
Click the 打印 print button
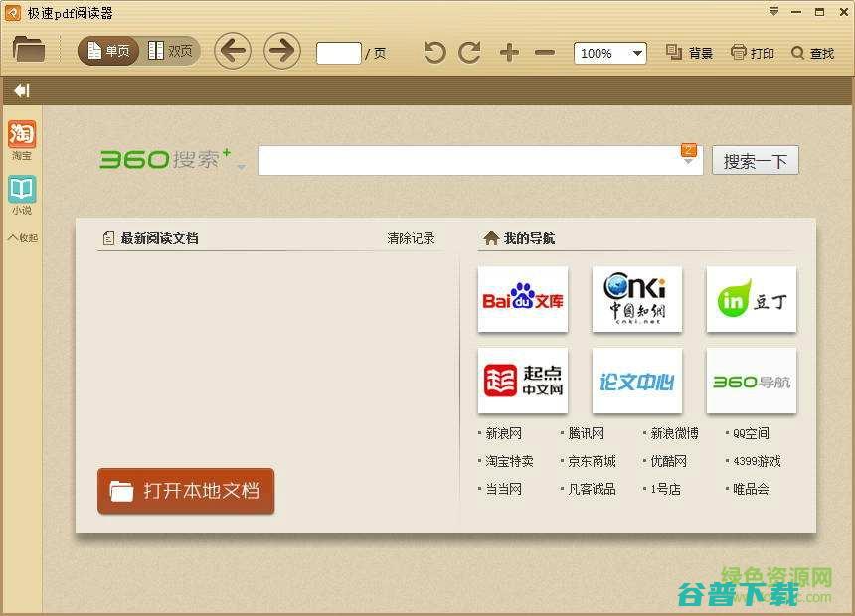pyautogui.click(x=753, y=53)
